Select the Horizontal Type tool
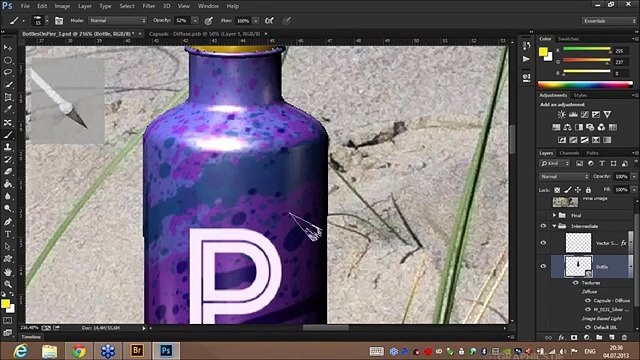Viewport: 640px width, 360px height. (8, 234)
